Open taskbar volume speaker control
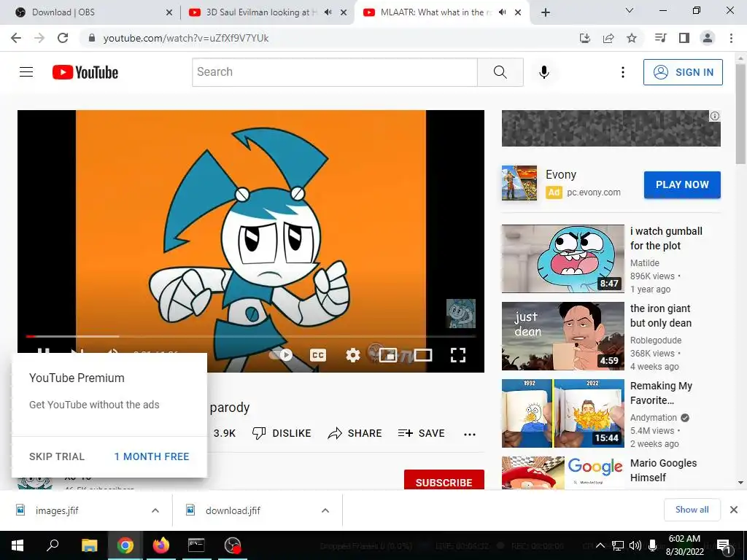The width and height of the screenshot is (747, 560). tap(635, 545)
